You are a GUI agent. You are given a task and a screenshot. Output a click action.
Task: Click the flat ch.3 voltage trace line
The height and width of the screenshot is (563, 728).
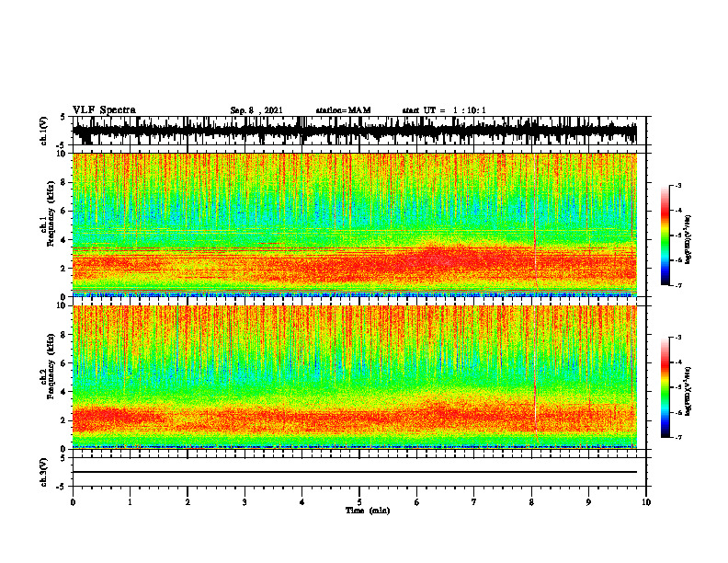coord(354,472)
